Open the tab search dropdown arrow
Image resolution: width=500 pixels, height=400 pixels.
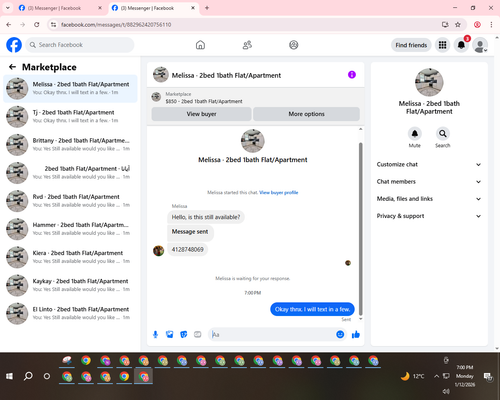7,8
